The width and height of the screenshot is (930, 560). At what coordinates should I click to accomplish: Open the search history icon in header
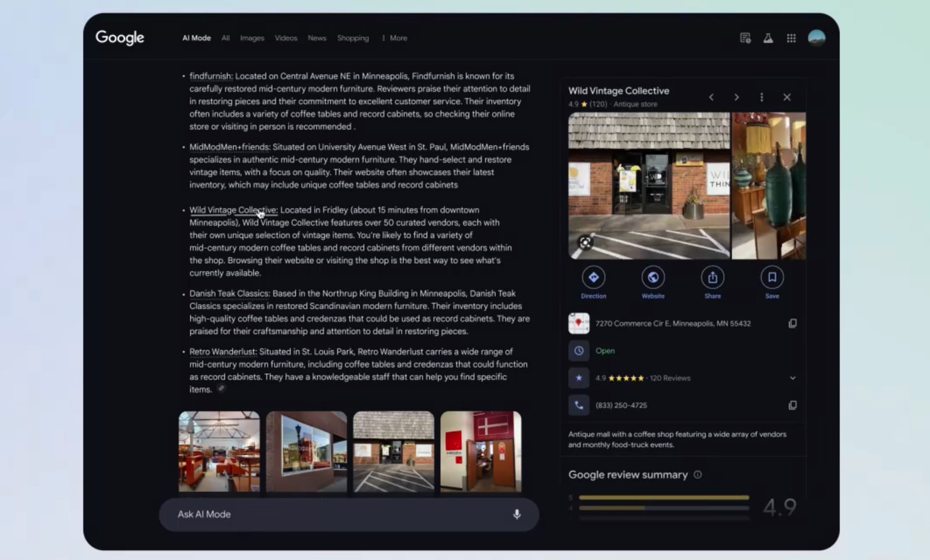coord(745,38)
